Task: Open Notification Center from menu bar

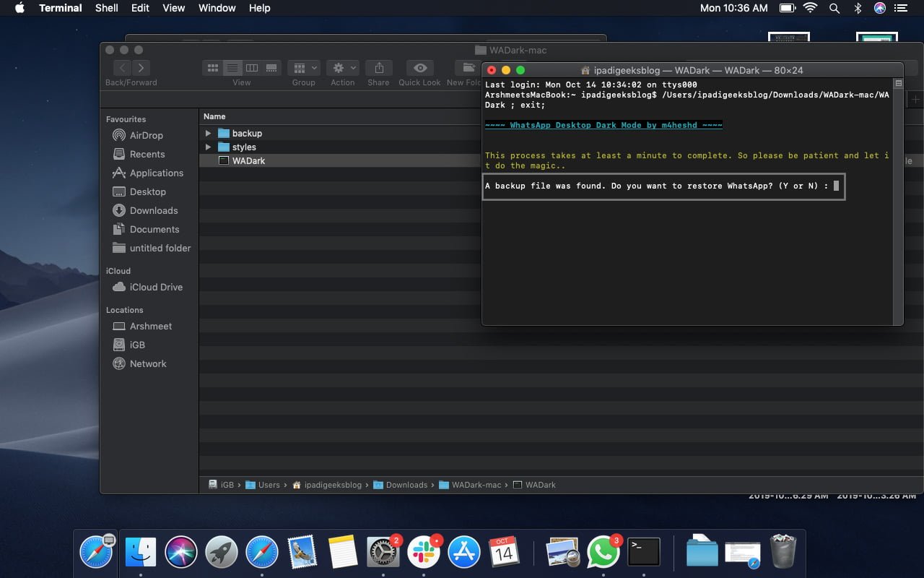Action: 900,8
